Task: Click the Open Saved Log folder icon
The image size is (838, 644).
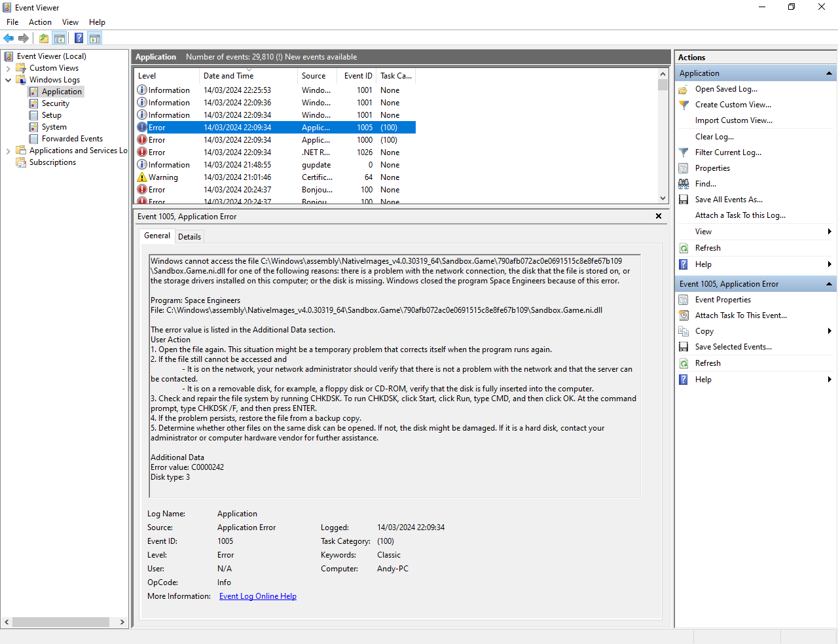Action: pos(683,89)
